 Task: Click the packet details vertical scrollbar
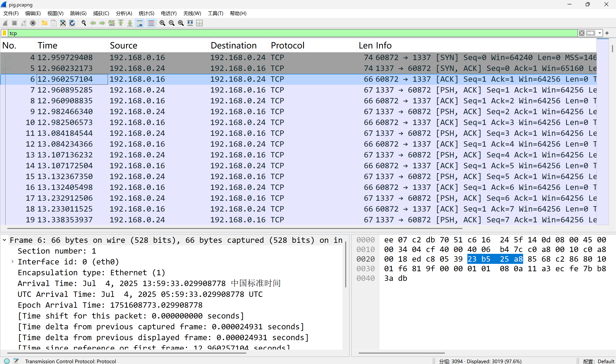tap(346, 264)
